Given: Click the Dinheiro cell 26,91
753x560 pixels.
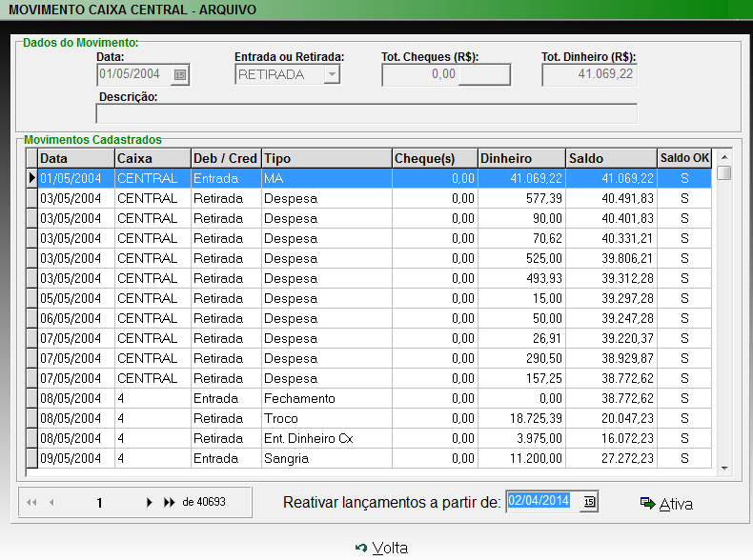Looking at the screenshot, I should (522, 338).
